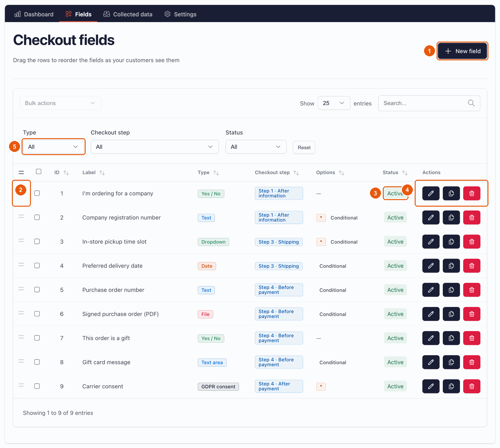Duplicate the 'Signed purchase order (PDF)' field

[x=451, y=314]
